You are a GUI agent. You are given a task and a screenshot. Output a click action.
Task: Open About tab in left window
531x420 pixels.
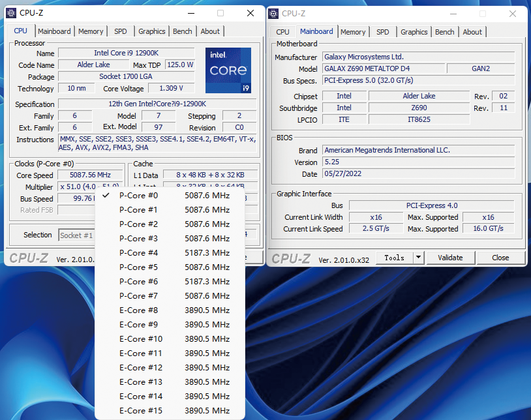pyautogui.click(x=210, y=31)
